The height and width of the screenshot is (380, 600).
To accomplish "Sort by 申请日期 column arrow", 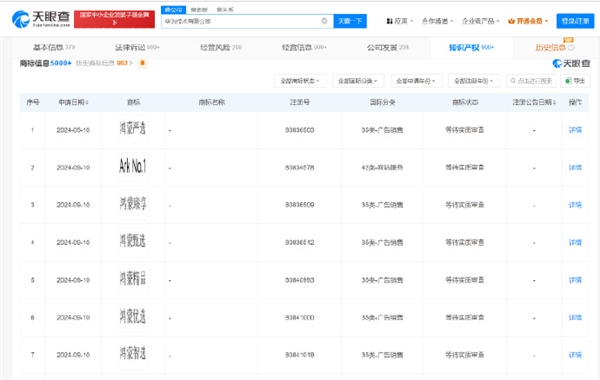I will pyautogui.click(x=87, y=103).
